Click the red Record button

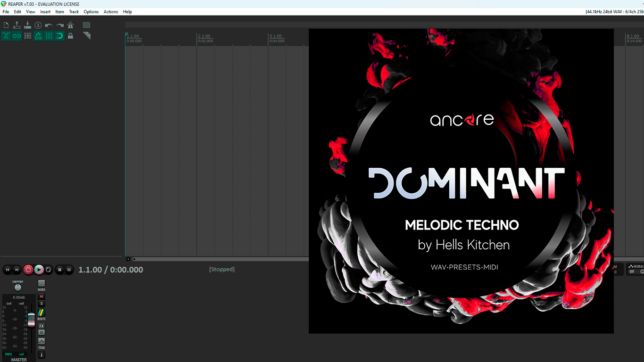coord(28,270)
